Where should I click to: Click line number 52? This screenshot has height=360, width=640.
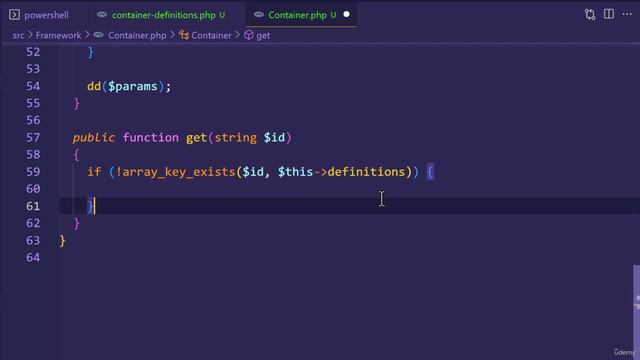tap(33, 52)
